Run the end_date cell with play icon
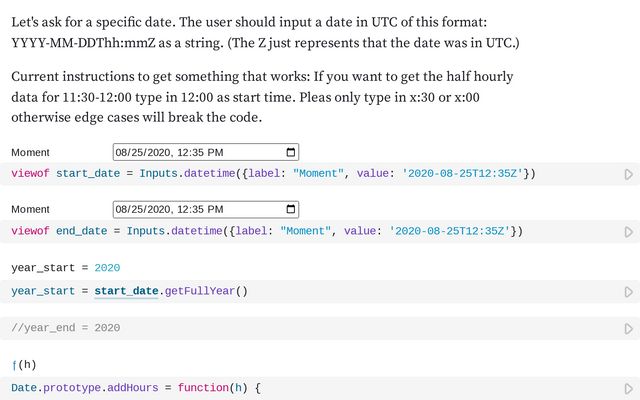Viewport: 640px width, 400px height. click(x=629, y=232)
